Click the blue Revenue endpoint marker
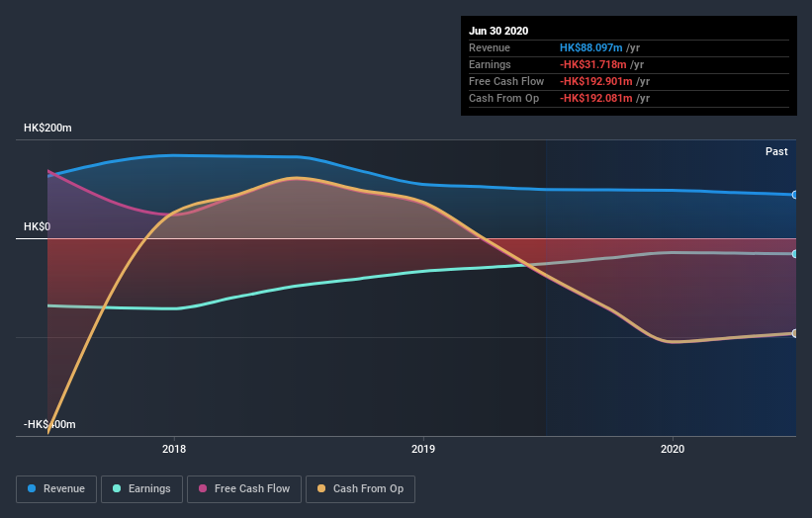Viewport: 812px width, 518px height. click(x=795, y=195)
